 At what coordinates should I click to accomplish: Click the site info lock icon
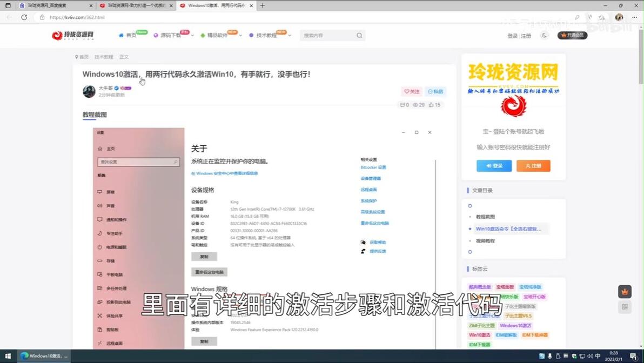coord(42,17)
